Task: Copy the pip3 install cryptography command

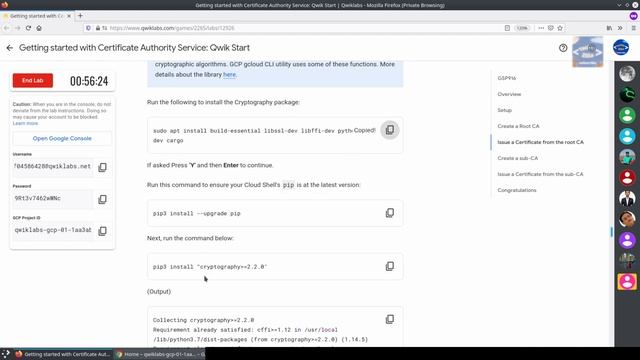Action: coord(390,267)
